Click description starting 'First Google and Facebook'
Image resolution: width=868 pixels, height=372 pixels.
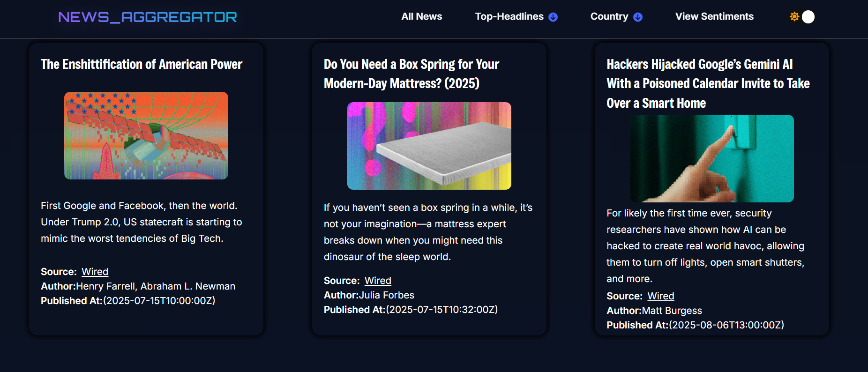click(x=142, y=222)
